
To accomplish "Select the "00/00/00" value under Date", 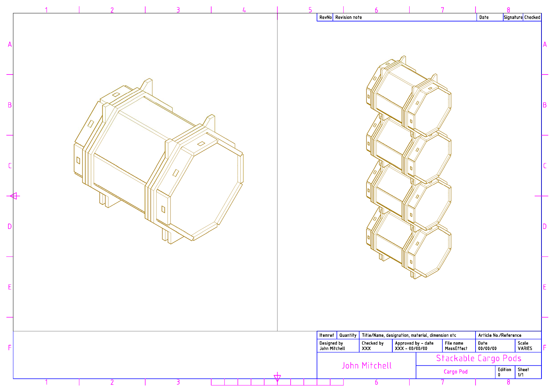I will pos(487,348).
